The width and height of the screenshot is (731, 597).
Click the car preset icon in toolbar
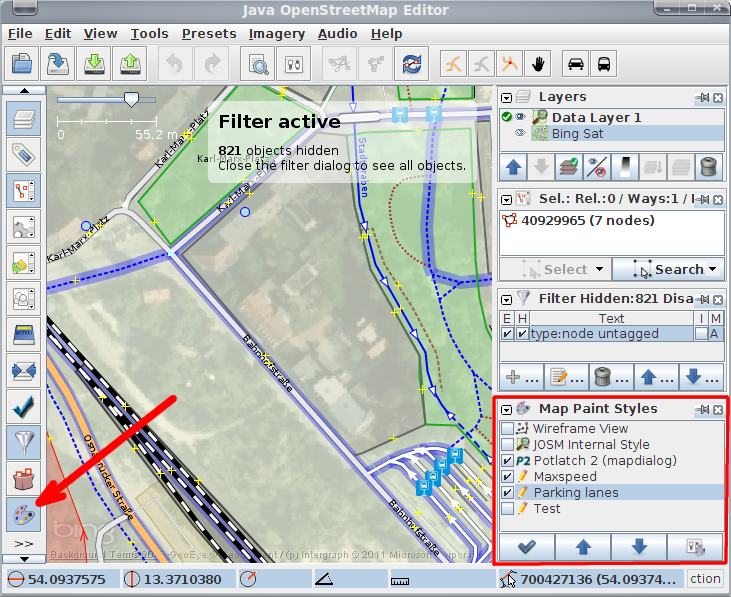pos(575,64)
